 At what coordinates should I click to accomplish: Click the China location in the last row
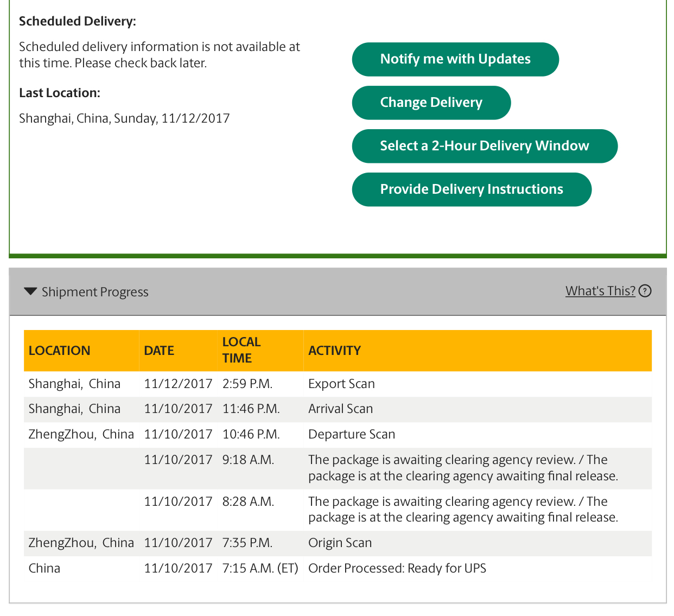pos(44,568)
